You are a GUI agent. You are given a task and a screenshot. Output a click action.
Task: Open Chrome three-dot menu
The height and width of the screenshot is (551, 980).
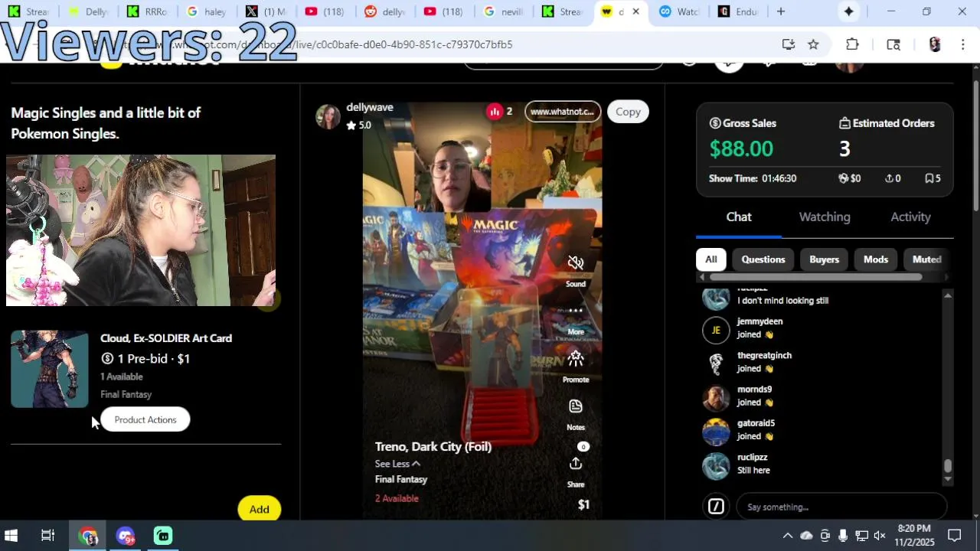click(962, 44)
